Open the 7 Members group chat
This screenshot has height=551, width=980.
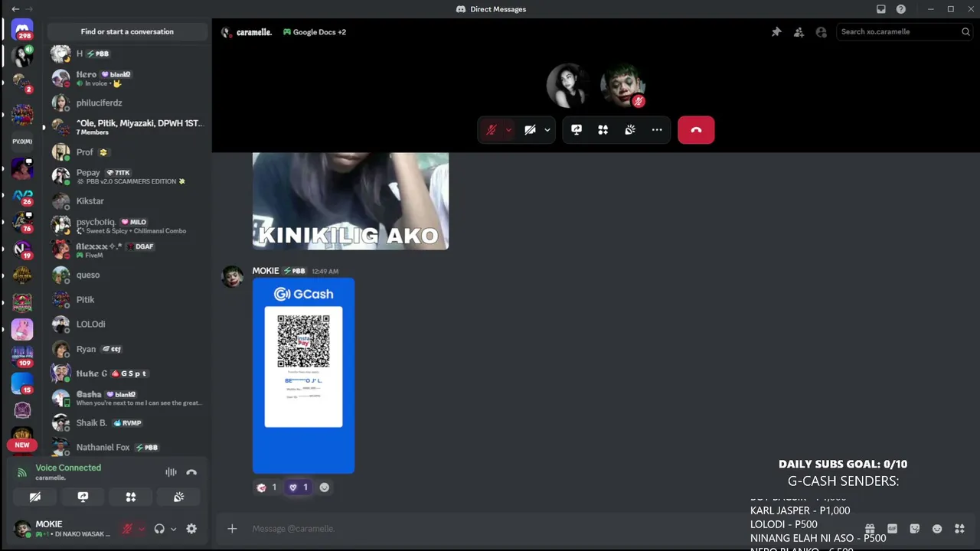(x=127, y=127)
